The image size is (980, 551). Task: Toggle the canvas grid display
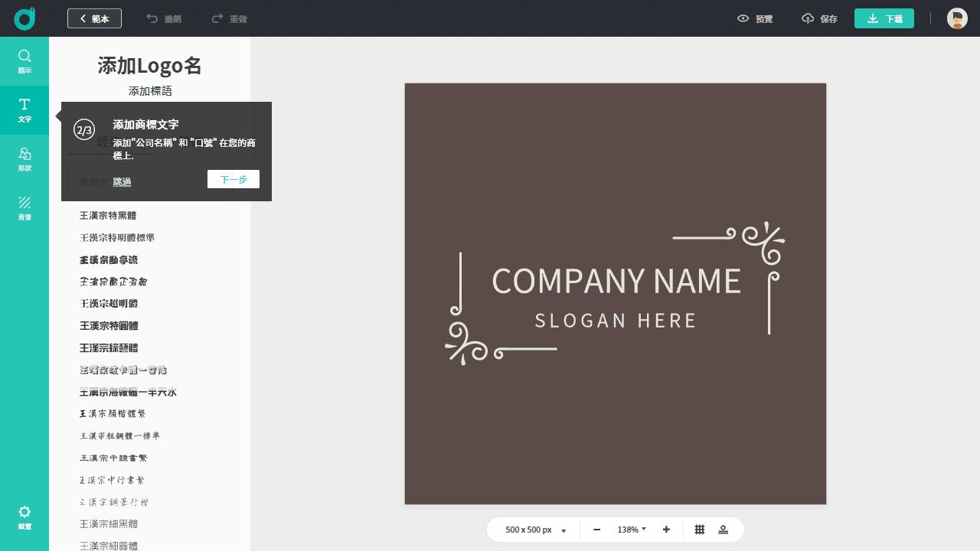pos(699,530)
